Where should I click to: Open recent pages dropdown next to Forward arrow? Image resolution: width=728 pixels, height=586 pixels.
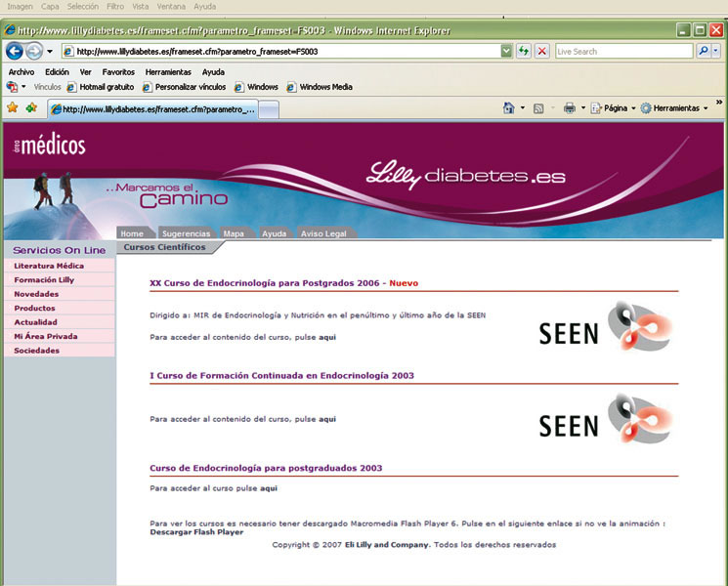pos(50,52)
